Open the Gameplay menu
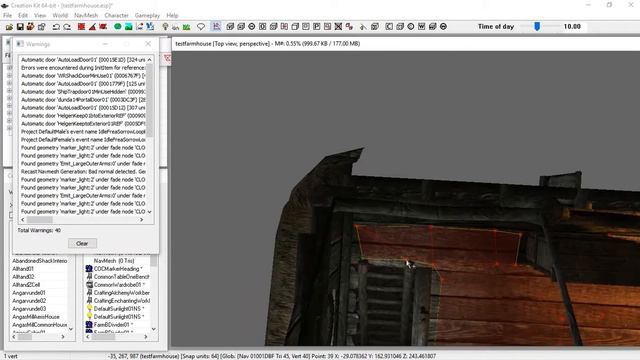Viewport: 640px width, 360px height. [x=147, y=15]
